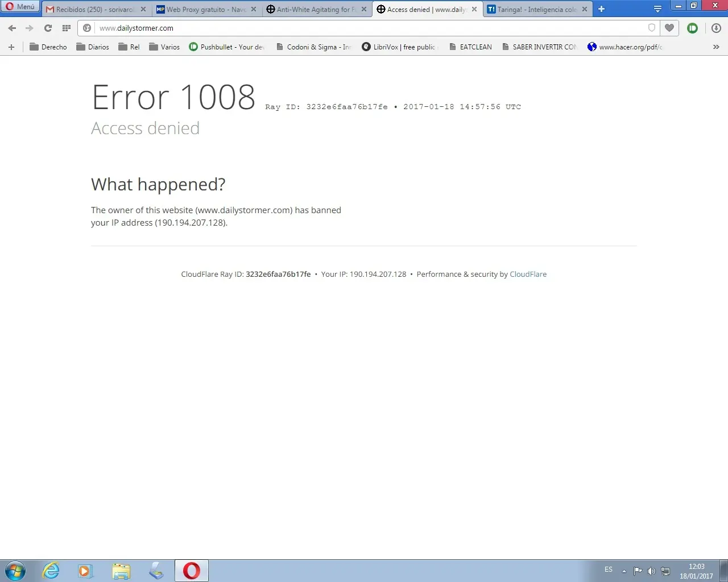Screen dimensions: 728x582
Task: Open the Pushbullet bookmark
Action: [227, 47]
